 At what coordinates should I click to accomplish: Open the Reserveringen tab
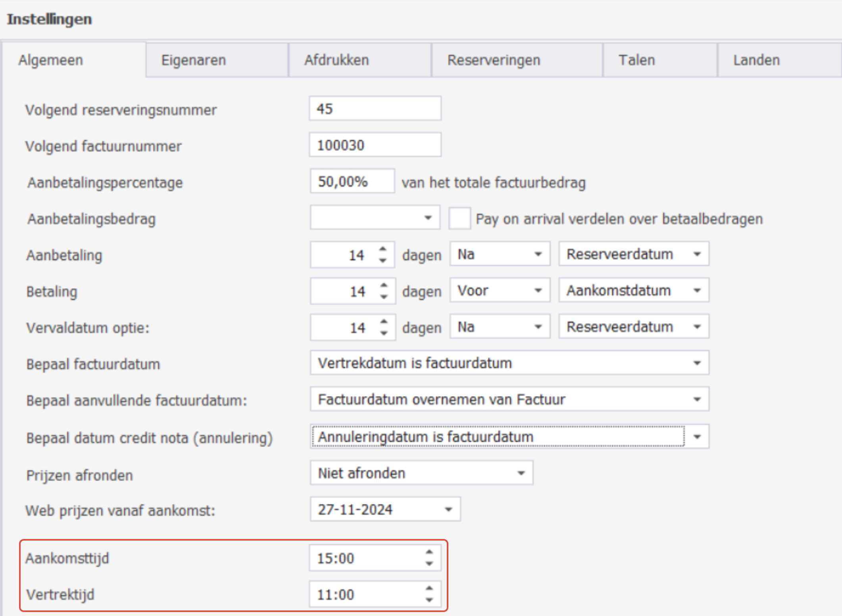pyautogui.click(x=494, y=60)
